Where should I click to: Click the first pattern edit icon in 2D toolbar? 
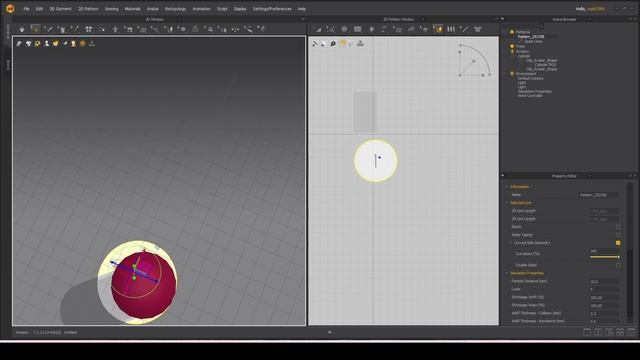pos(318,29)
